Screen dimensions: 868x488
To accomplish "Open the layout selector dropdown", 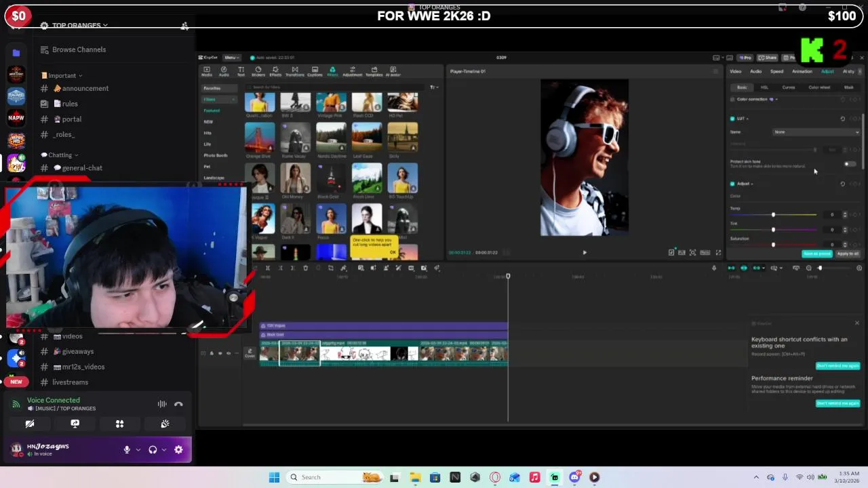I will coord(717,58).
